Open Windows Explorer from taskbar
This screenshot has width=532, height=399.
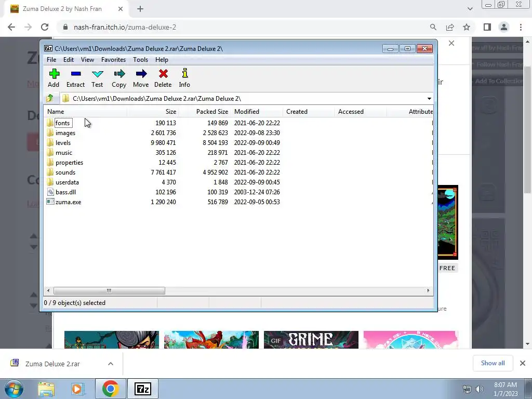click(46, 389)
